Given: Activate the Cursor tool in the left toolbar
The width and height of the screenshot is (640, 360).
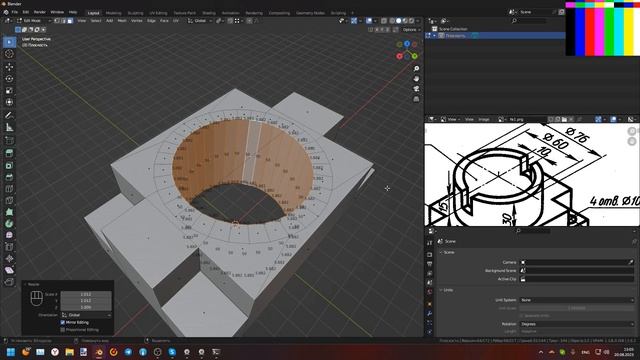Looking at the screenshot, I should tap(9, 54).
